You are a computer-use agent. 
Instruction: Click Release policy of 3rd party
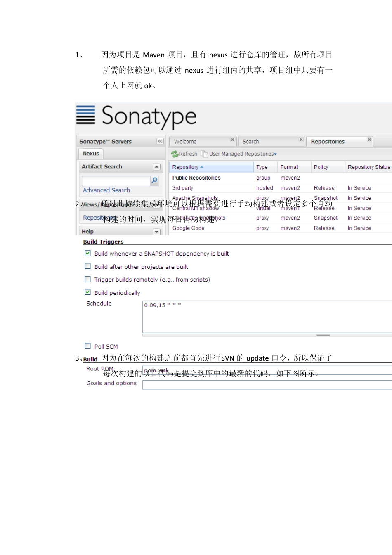click(x=324, y=188)
